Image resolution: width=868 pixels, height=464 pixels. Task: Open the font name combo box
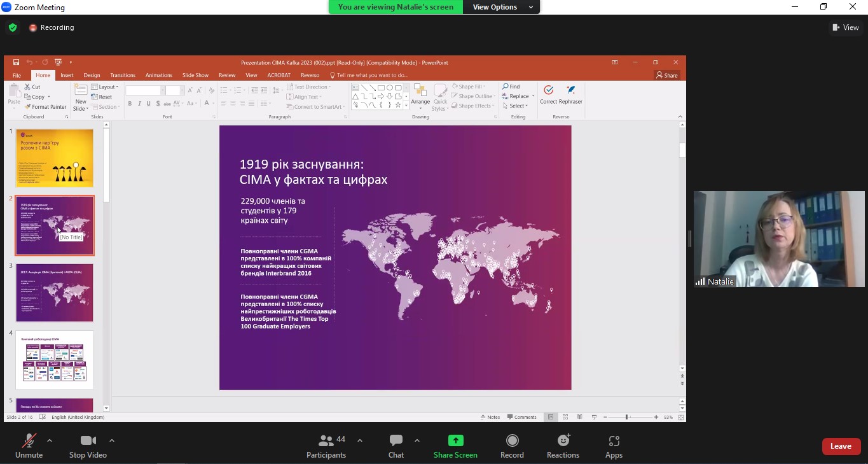pyautogui.click(x=146, y=90)
